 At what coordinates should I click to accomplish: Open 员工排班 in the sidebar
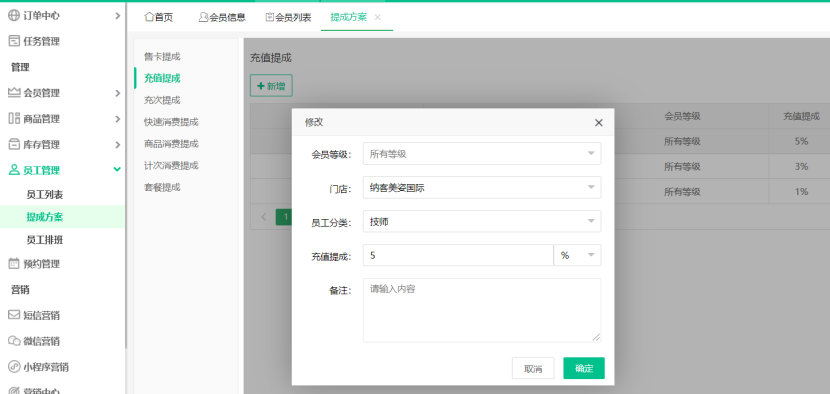pos(44,240)
